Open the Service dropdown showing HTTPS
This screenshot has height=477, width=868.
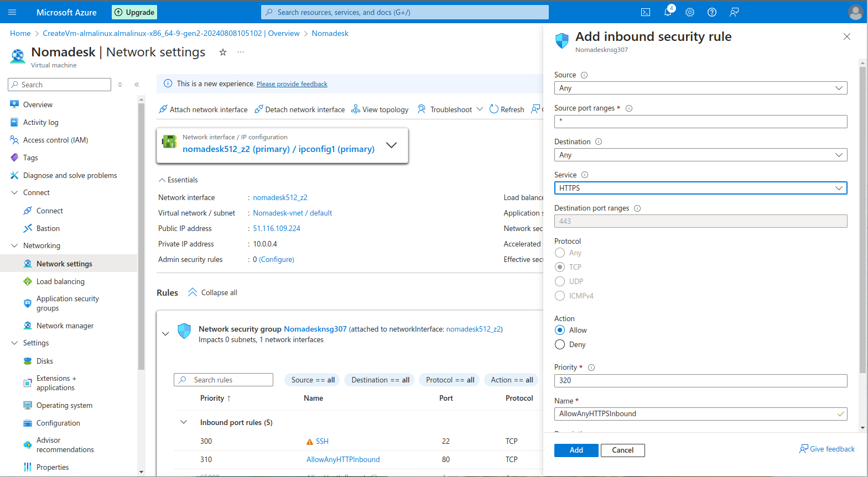point(700,188)
